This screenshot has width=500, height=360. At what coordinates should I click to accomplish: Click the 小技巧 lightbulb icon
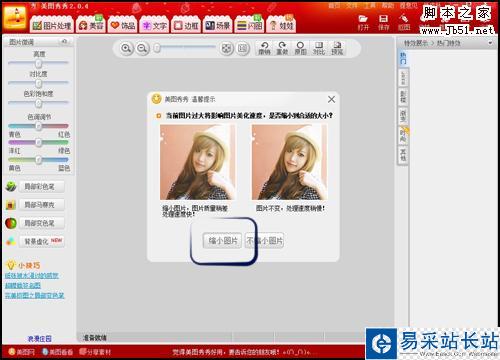[x=11, y=265]
